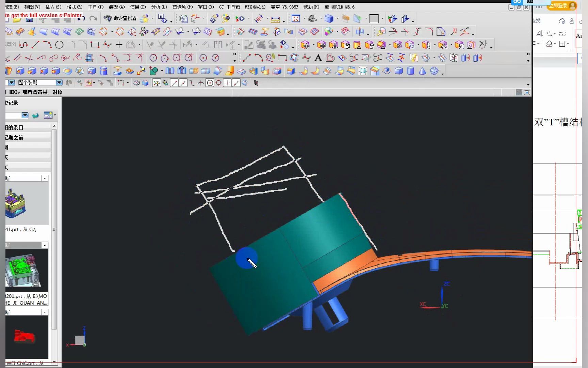Open the type filter dropdown arrow
The width and height of the screenshot is (588, 368).
point(11,82)
